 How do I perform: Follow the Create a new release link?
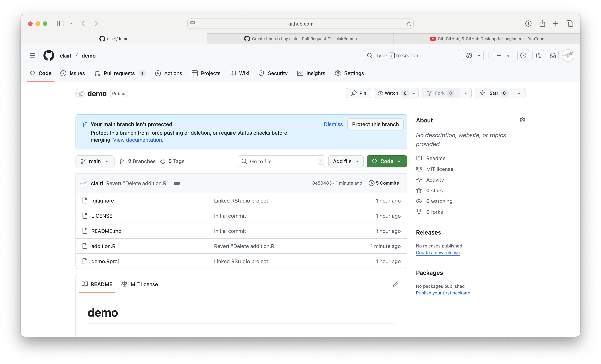pos(438,253)
